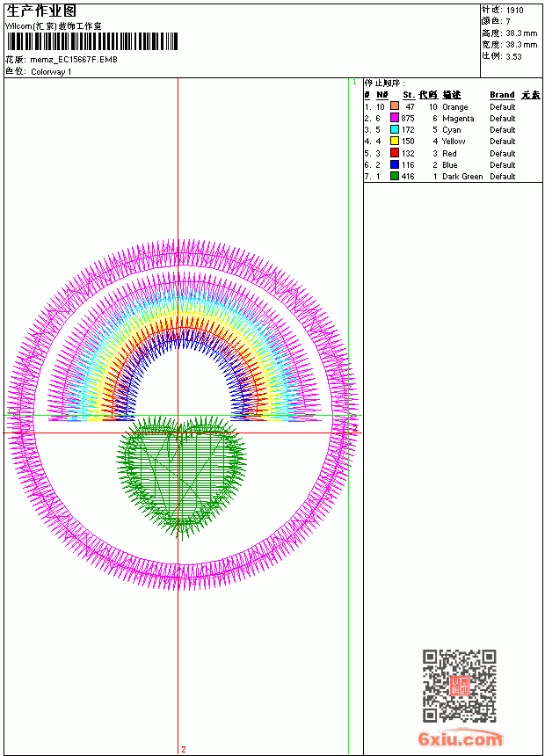Select the Dark Green row description text
This screenshot has width=545, height=756.
tap(462, 177)
